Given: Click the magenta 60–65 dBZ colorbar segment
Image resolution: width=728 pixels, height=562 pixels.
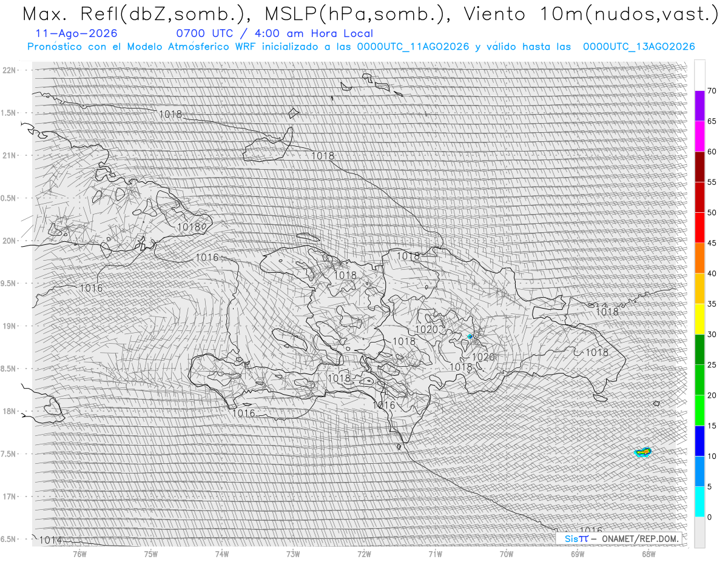Looking at the screenshot, I should 699,136.
